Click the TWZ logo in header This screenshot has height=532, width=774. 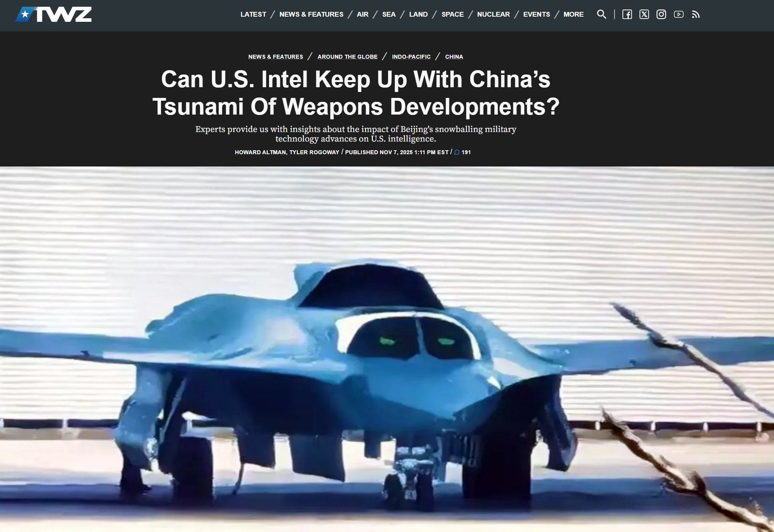54,15
